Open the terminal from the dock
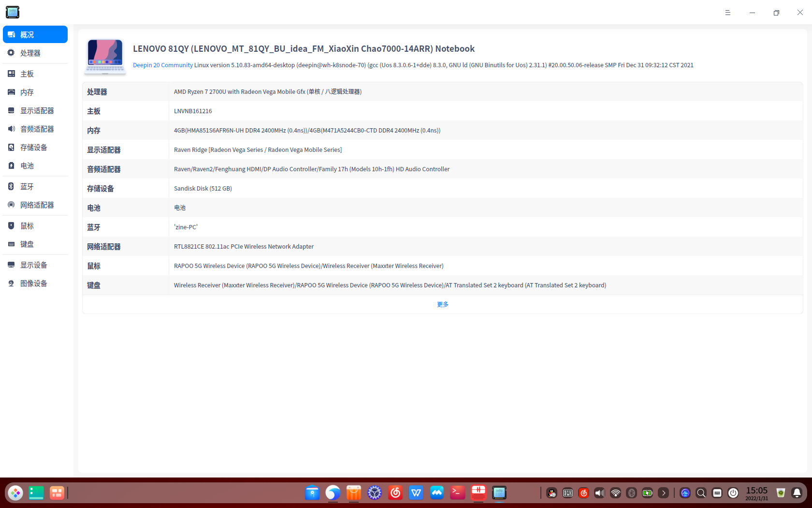The width and height of the screenshot is (812, 508). coord(457,493)
